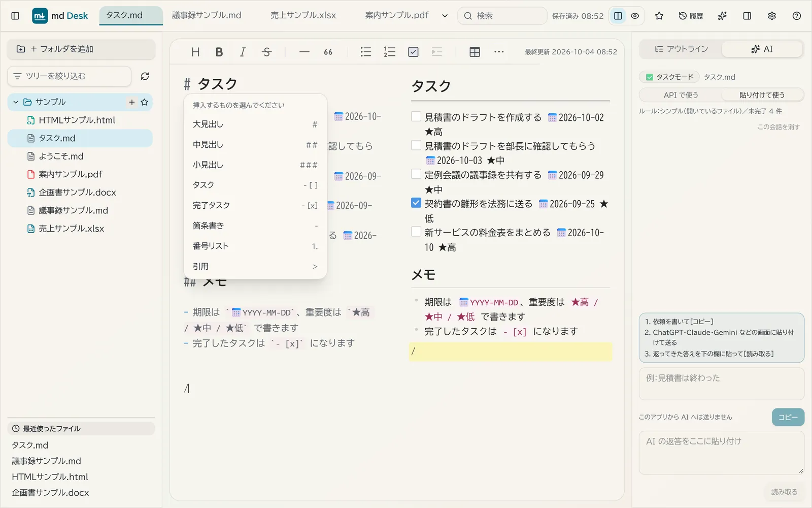Toggle the タスクモード checkbox
The height and width of the screenshot is (508, 812).
click(649, 77)
